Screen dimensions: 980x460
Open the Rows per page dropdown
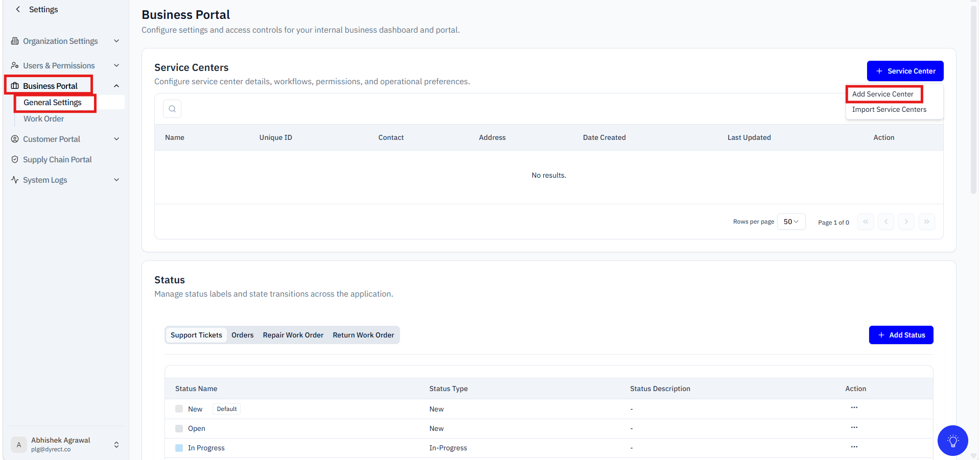pyautogui.click(x=790, y=222)
